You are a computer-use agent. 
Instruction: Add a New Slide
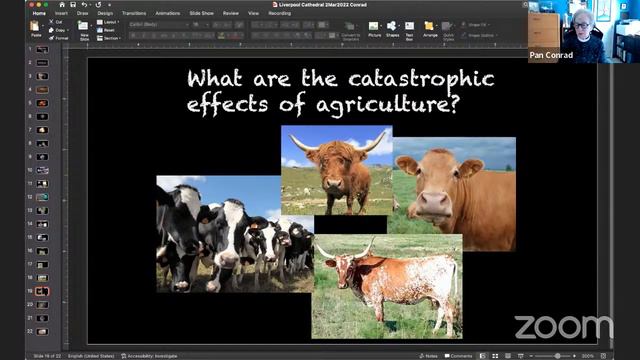[x=83, y=26]
